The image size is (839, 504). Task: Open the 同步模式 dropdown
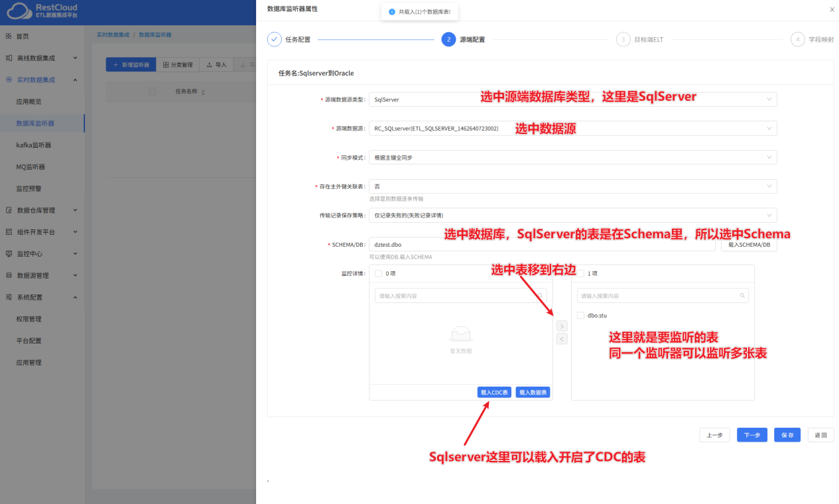tap(572, 157)
